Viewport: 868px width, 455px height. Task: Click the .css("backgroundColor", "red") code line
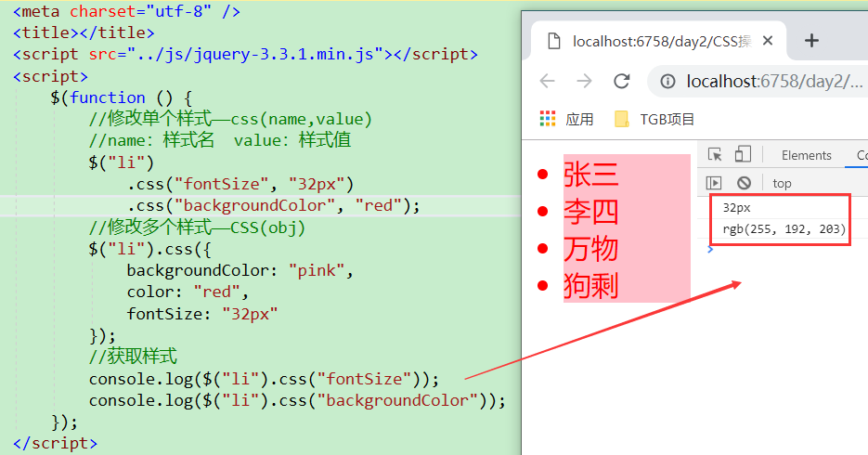[274, 205]
